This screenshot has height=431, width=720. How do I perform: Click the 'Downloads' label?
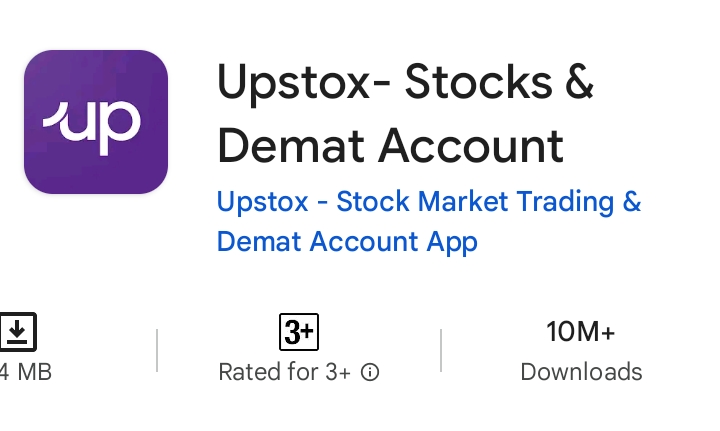pyautogui.click(x=581, y=372)
